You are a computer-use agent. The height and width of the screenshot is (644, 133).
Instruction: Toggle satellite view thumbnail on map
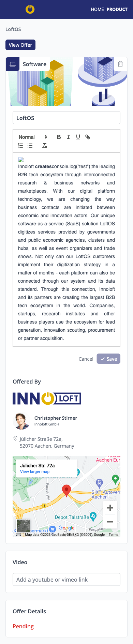point(24,526)
